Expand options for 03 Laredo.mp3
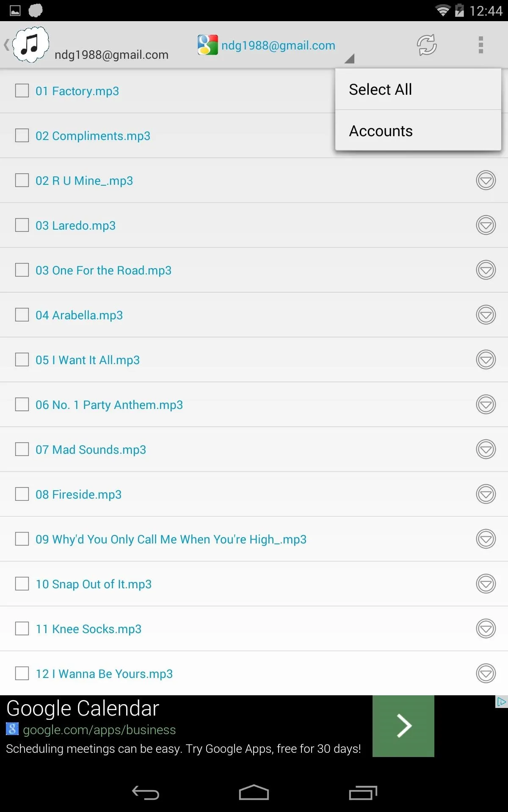 (x=486, y=225)
